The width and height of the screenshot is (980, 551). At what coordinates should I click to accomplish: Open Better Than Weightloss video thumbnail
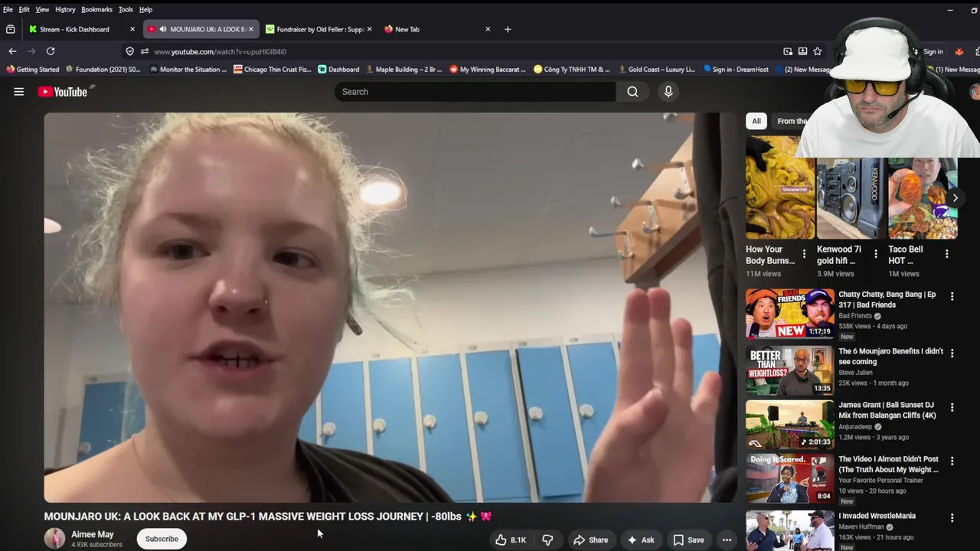790,370
